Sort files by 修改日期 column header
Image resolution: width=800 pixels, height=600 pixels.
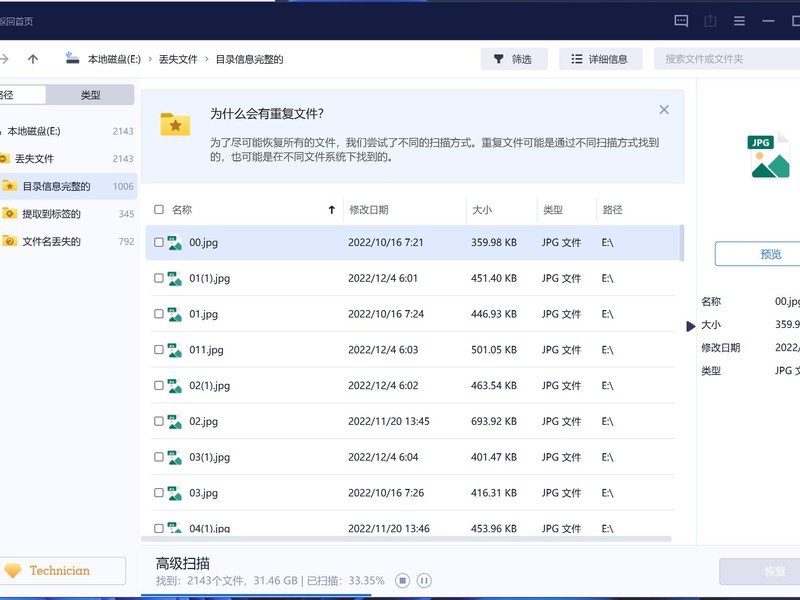coord(369,210)
